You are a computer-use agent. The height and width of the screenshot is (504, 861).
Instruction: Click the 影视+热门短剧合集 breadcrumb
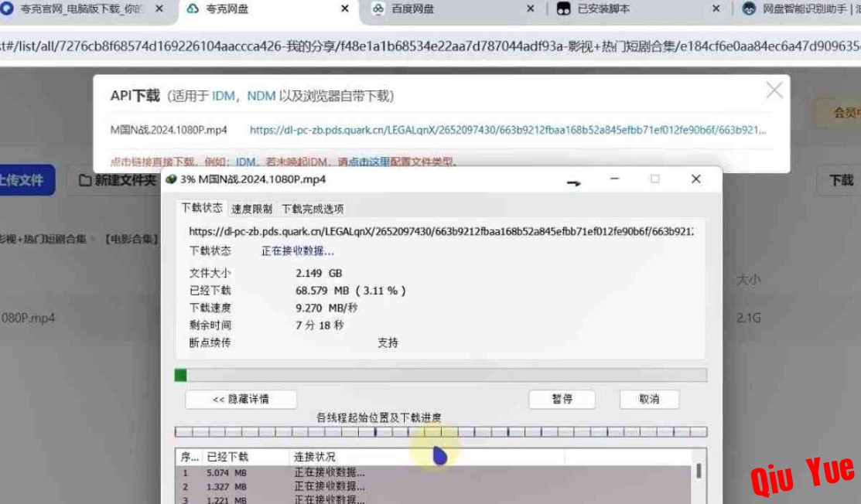(x=43, y=239)
